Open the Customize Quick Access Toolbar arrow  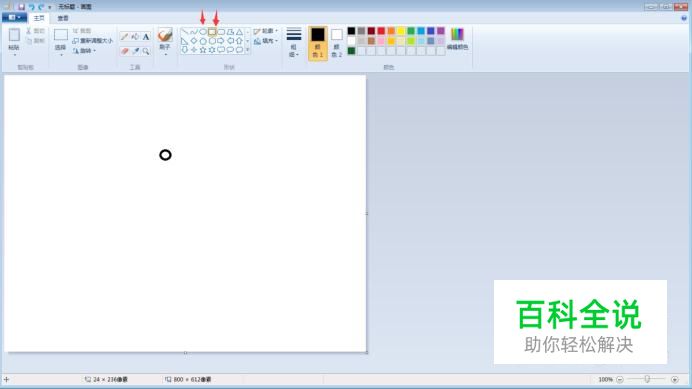click(x=49, y=7)
